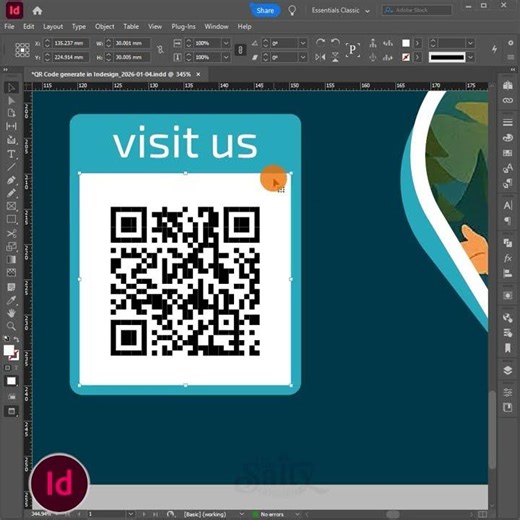Toggle formatting affects container
The width and height of the screenshot is (520, 520).
[x=7, y=368]
